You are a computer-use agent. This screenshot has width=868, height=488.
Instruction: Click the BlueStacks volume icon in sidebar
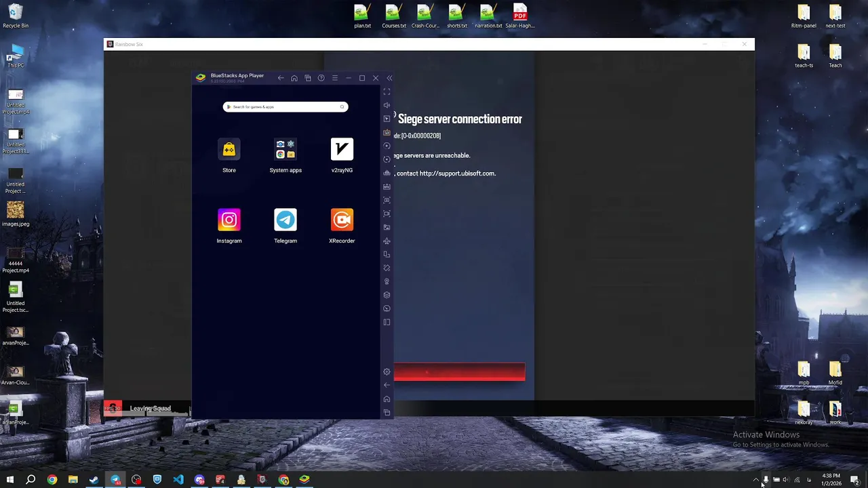pos(387,105)
